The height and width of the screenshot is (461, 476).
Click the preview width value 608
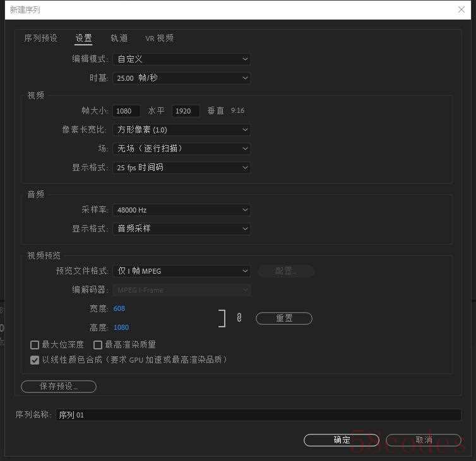tap(119, 308)
